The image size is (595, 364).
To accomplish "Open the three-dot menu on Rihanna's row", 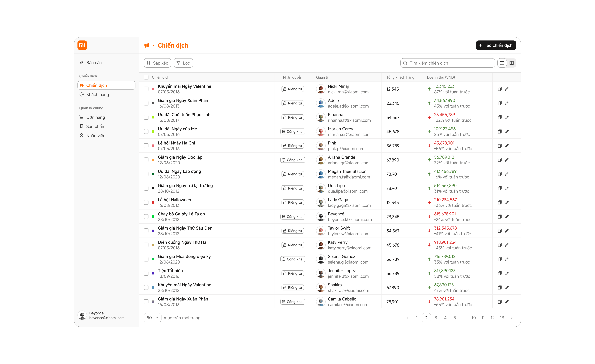I will tap(514, 117).
